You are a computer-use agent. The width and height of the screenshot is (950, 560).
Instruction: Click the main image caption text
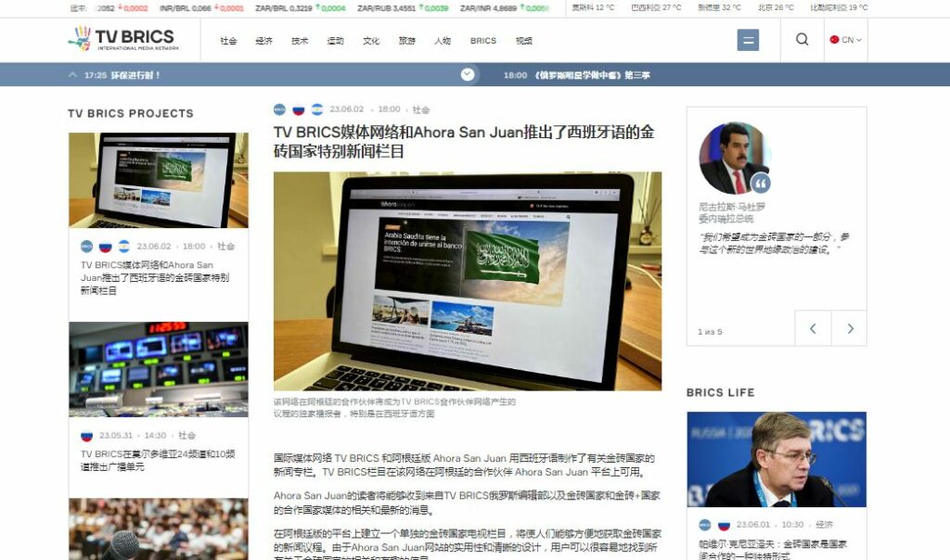point(394,407)
